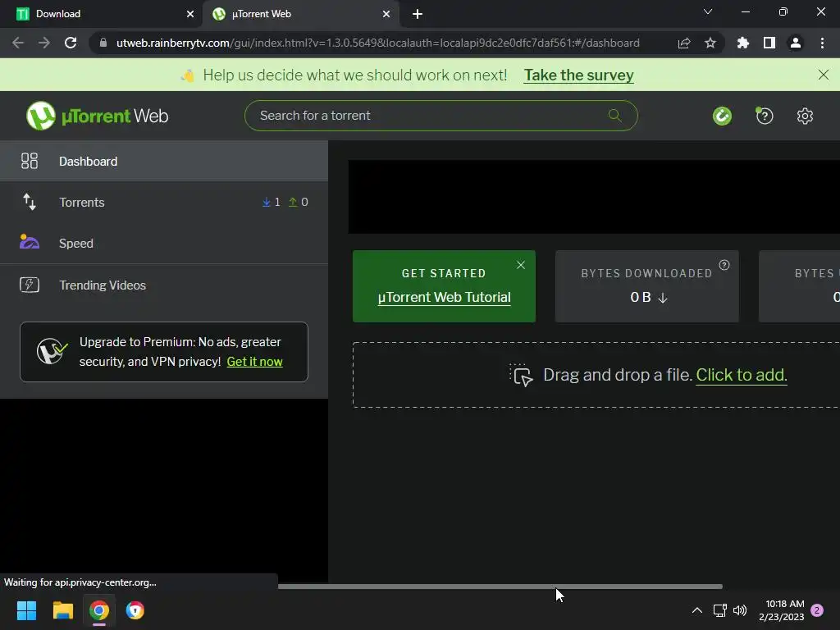Click the downloading torrents count
This screenshot has width=840, height=630.
point(271,202)
